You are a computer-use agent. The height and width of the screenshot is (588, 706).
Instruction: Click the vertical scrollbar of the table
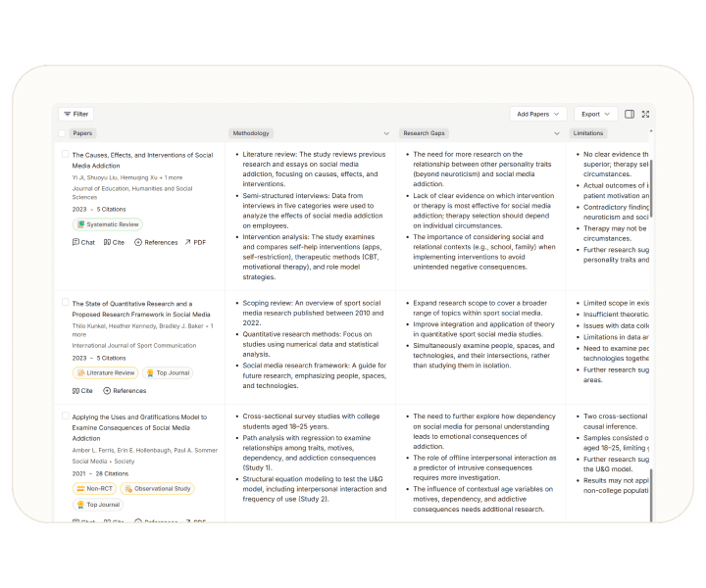(x=651, y=189)
